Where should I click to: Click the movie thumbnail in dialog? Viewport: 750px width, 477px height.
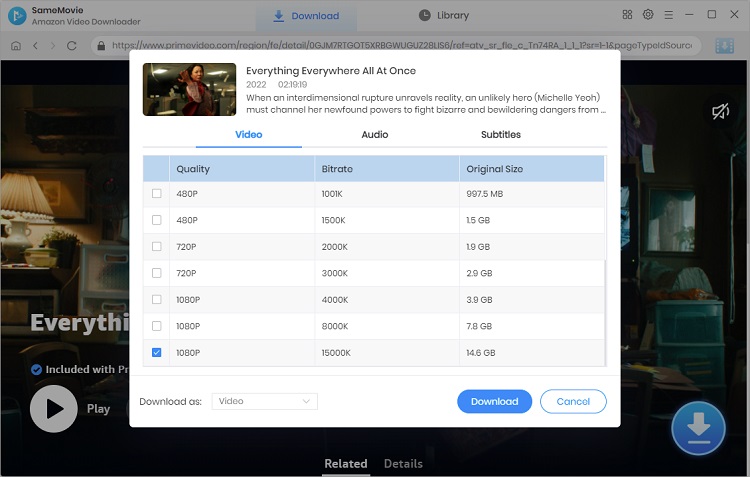click(x=189, y=89)
